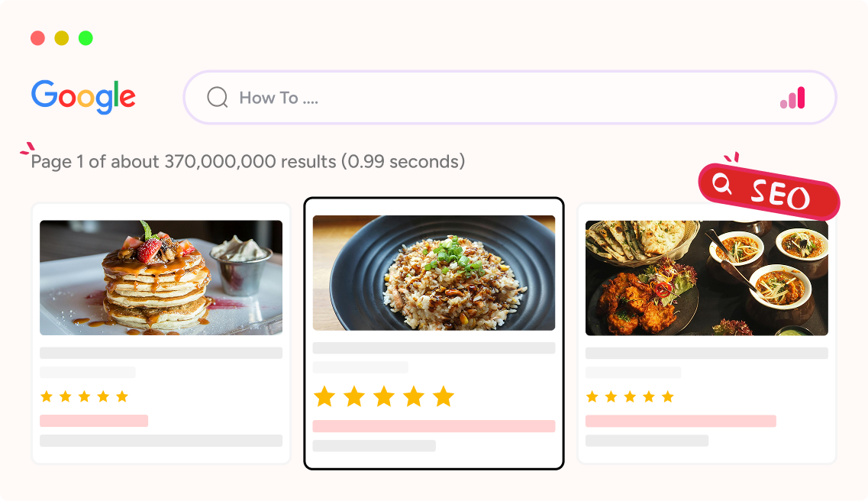Click the Google logo
Screen dimensions: 868x501
click(x=83, y=97)
